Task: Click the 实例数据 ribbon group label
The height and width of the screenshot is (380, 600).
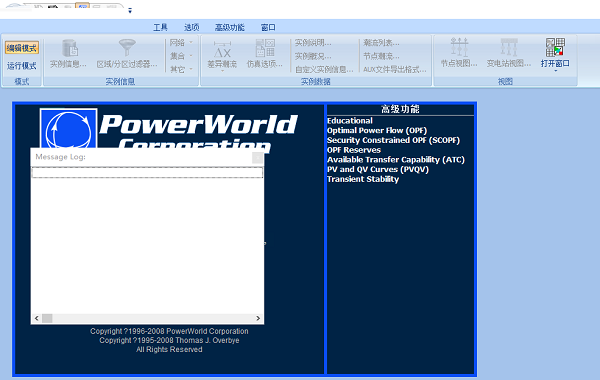Action: tap(316, 82)
